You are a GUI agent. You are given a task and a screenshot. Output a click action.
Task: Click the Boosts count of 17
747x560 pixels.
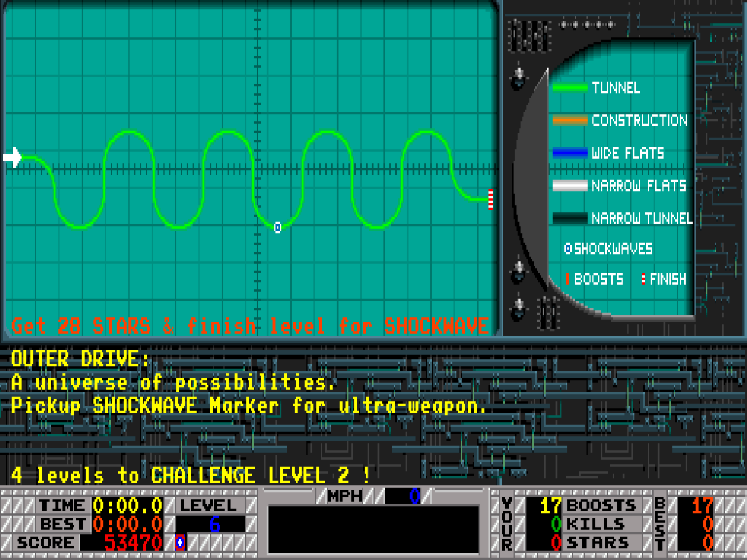point(550,505)
